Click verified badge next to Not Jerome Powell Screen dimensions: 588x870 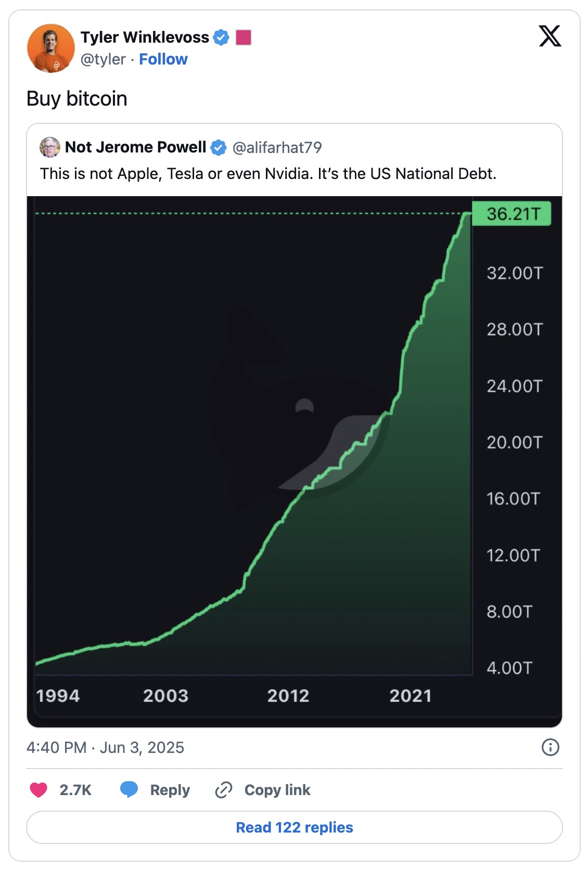pos(219,148)
